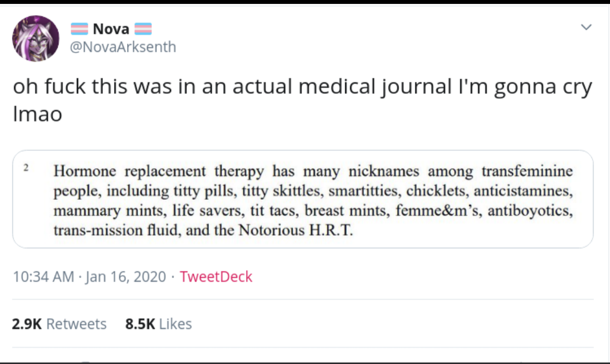Visit the @NovaArksenth handle link
The width and height of the screenshot is (610, 364).
pyautogui.click(x=123, y=47)
